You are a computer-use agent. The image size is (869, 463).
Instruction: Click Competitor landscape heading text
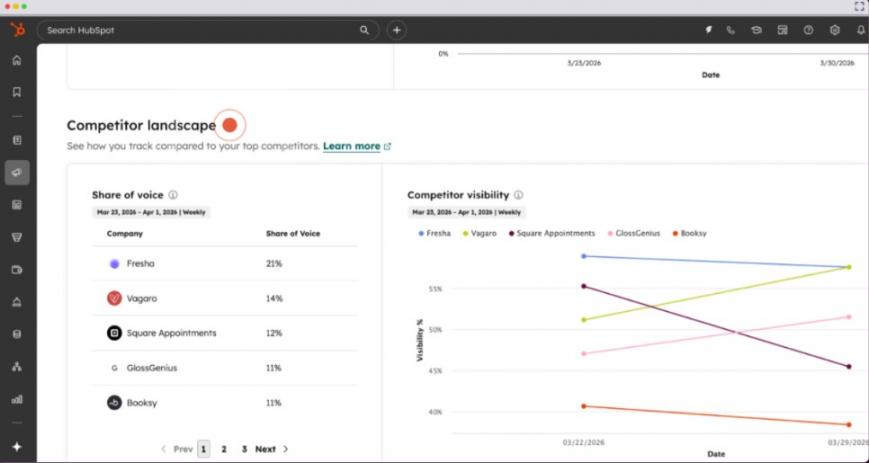[x=141, y=126]
